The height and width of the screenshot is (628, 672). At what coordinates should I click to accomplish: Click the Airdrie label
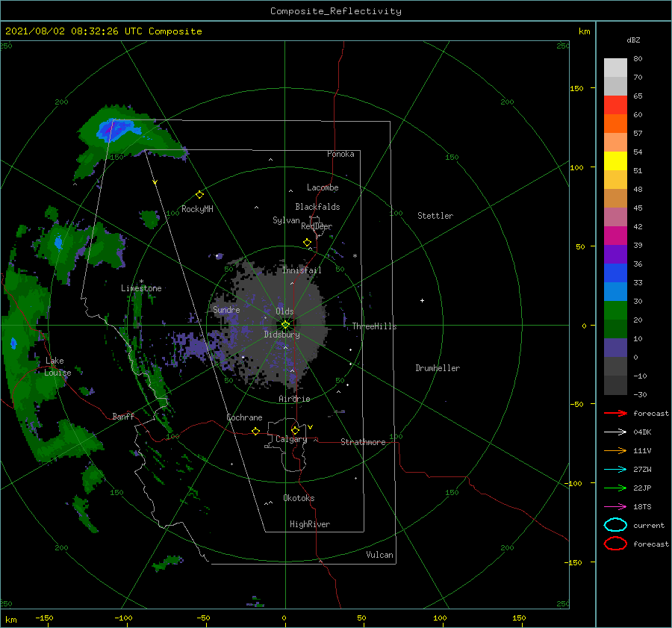tap(294, 399)
